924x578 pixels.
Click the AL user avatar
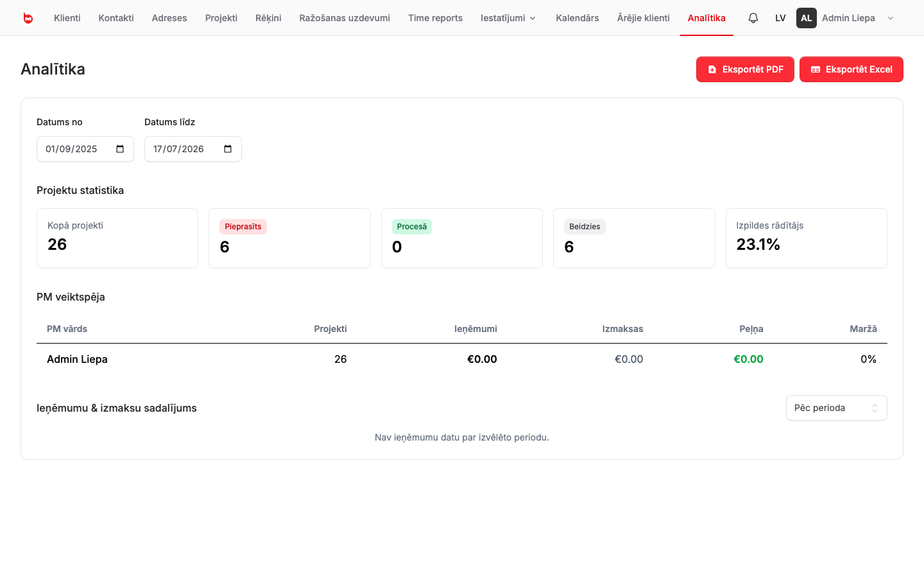coord(807,18)
